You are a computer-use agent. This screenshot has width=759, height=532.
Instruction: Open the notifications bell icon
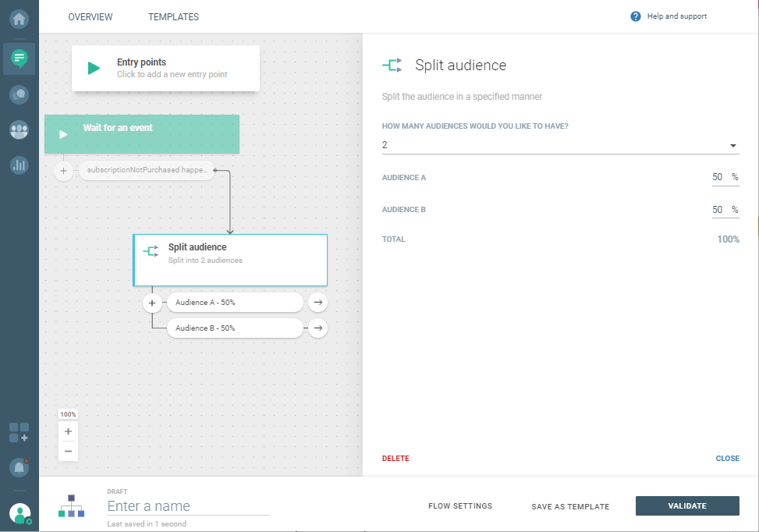click(x=20, y=467)
